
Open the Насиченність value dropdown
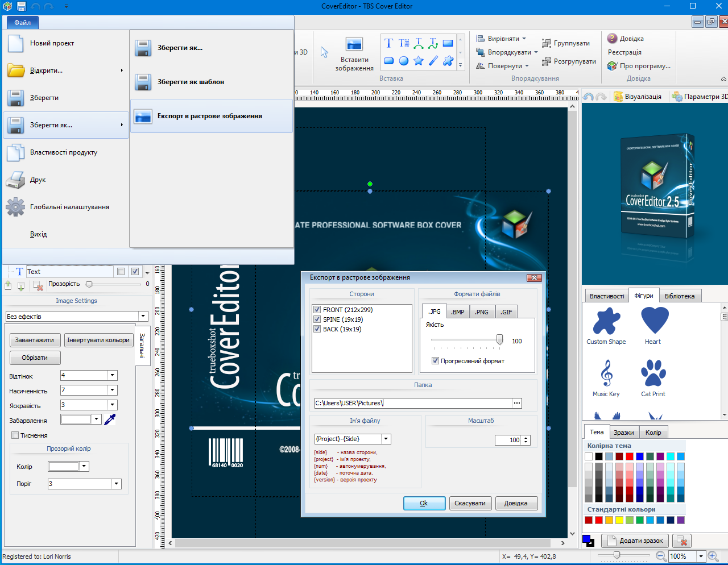coord(113,390)
